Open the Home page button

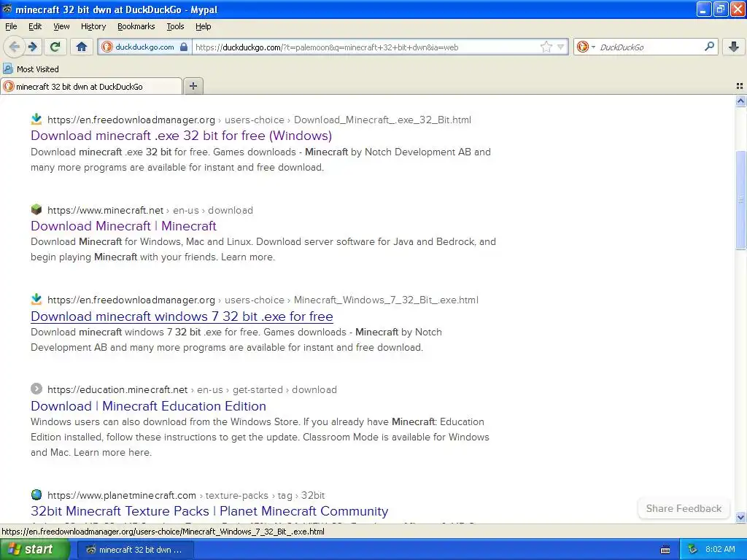click(x=82, y=47)
